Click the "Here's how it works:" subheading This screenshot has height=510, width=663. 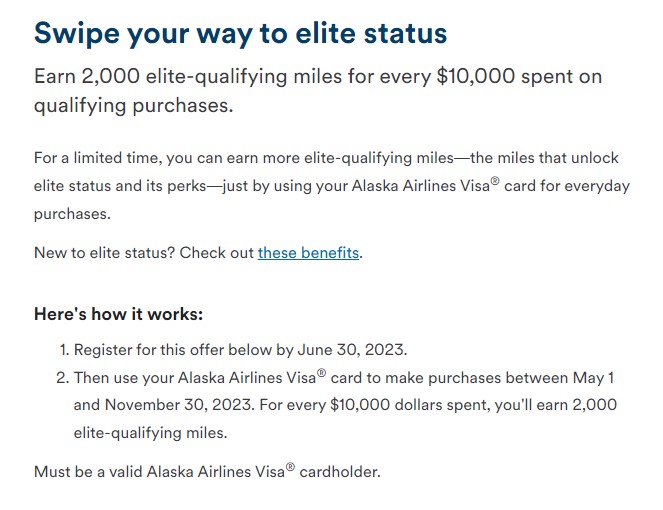tap(118, 314)
